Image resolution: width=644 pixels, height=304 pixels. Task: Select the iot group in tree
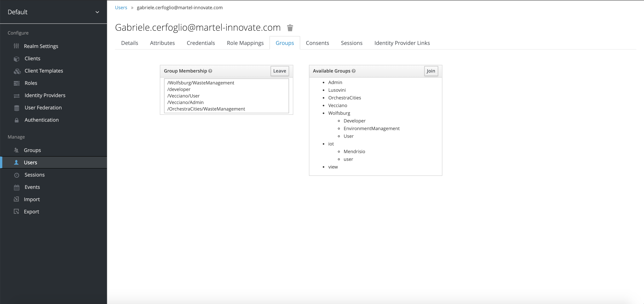(x=331, y=144)
